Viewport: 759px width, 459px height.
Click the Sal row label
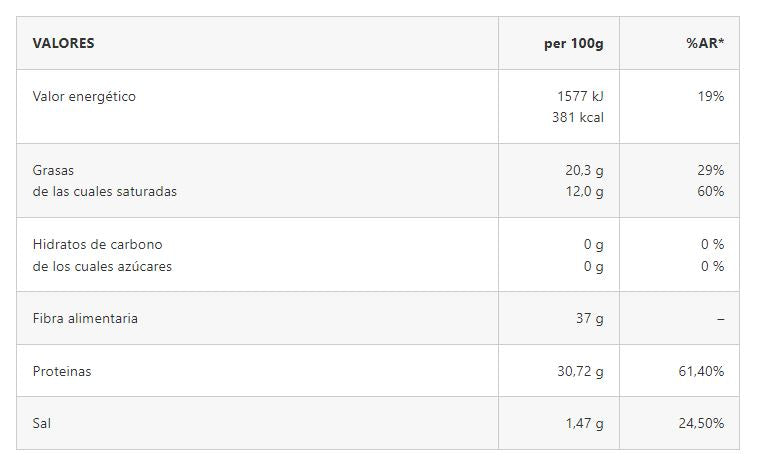click(42, 423)
